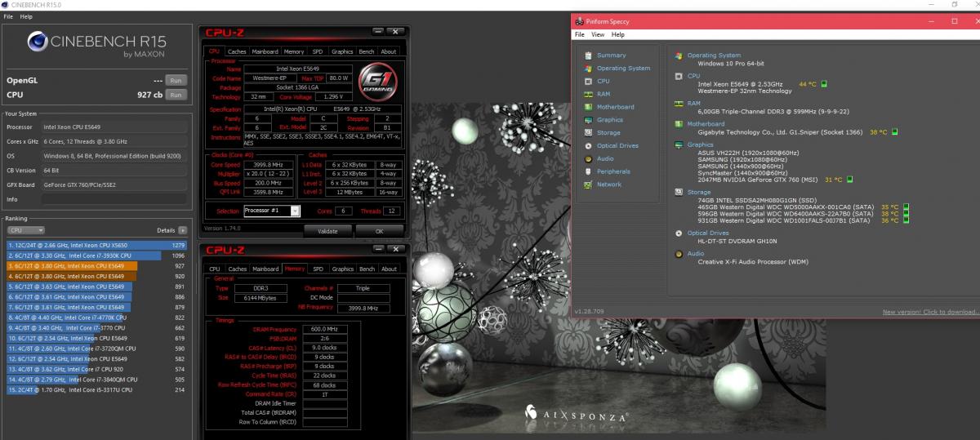Click the G1 Gaming logo in CPU-Z
The height and width of the screenshot is (440, 980).
click(x=377, y=81)
